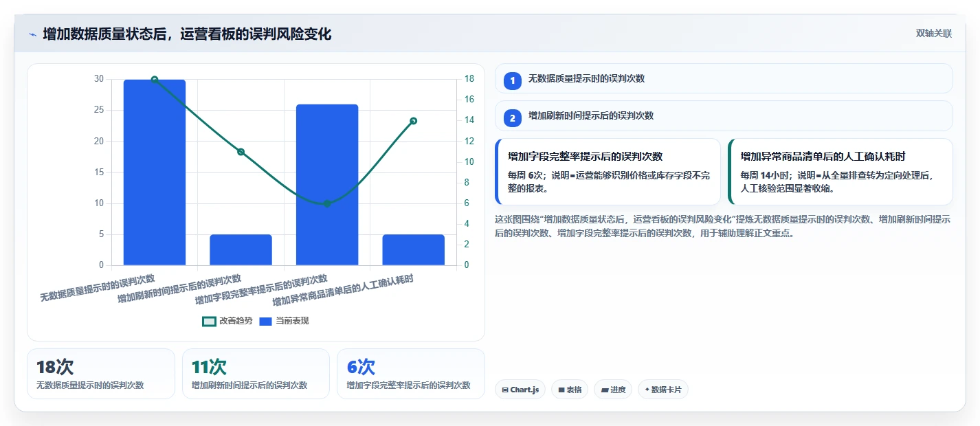Click the blue bar for 增加异常商品清单后

point(414,249)
